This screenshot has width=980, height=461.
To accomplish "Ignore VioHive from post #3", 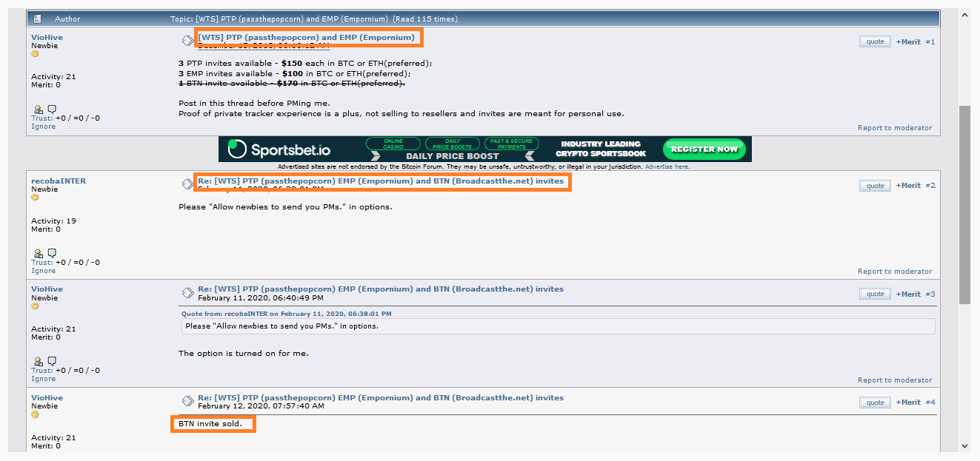I will click(x=43, y=379).
